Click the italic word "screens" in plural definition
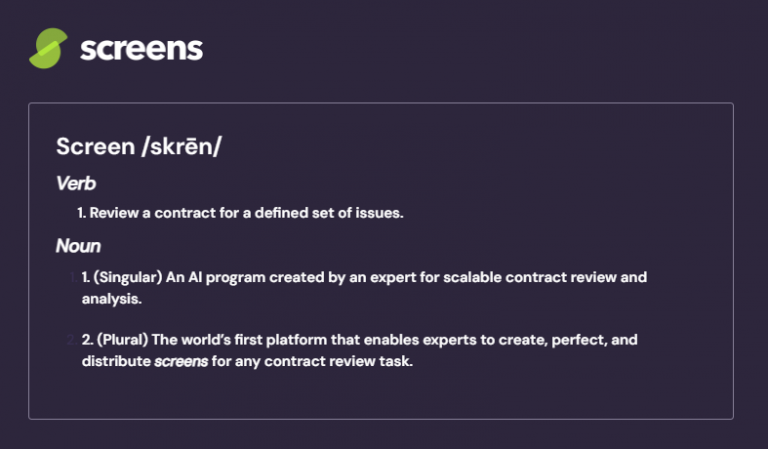Screen dimensions: 768x449 pos(181,362)
